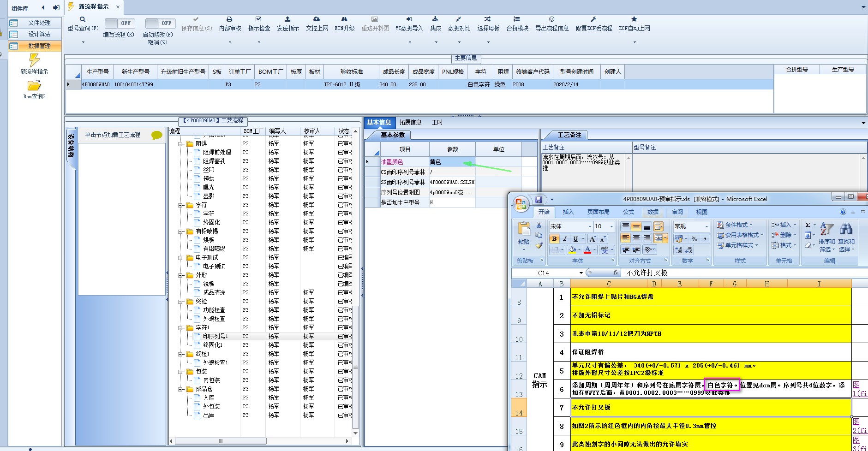Toggle Excel center horizontal alignment button
The width and height of the screenshot is (868, 451).
[x=636, y=238]
